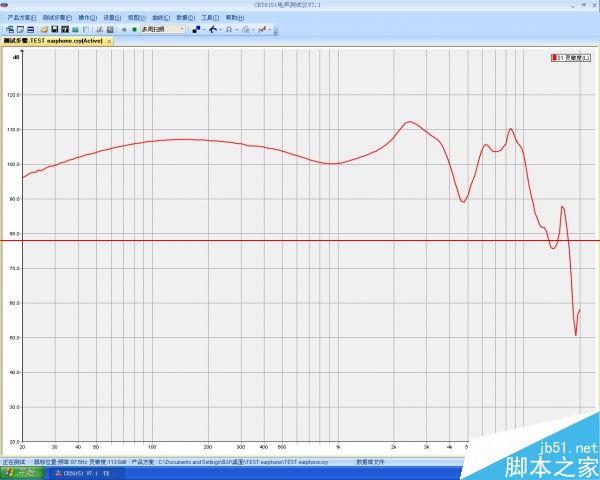
Task: Click the headphone Ω toolbar icon
Action: (228, 29)
